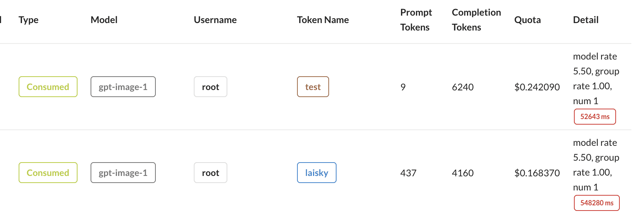Click the Username column header
Image resolution: width=644 pixels, height=215 pixels.
215,20
